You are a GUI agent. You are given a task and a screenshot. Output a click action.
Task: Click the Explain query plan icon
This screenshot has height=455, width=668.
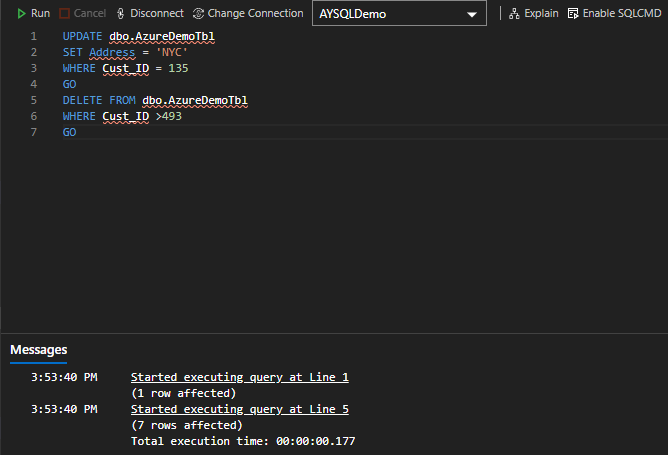click(x=514, y=14)
